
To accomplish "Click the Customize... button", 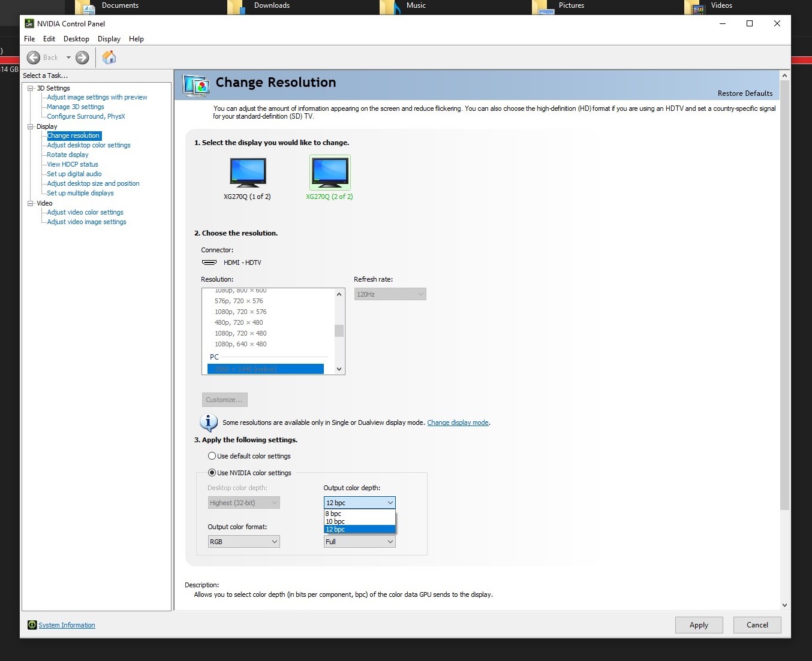I will tap(224, 400).
